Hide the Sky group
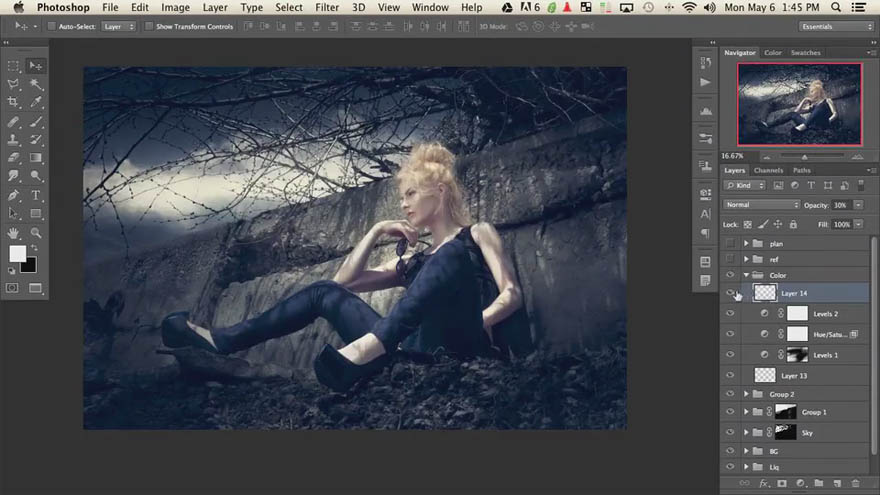This screenshot has height=495, width=880. click(x=730, y=433)
